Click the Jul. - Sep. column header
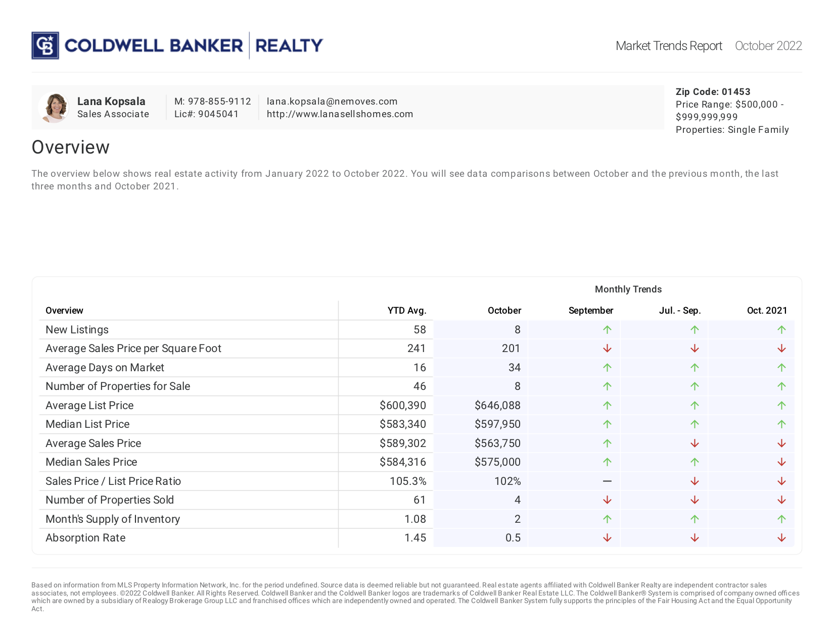834x644 pixels. (x=680, y=311)
